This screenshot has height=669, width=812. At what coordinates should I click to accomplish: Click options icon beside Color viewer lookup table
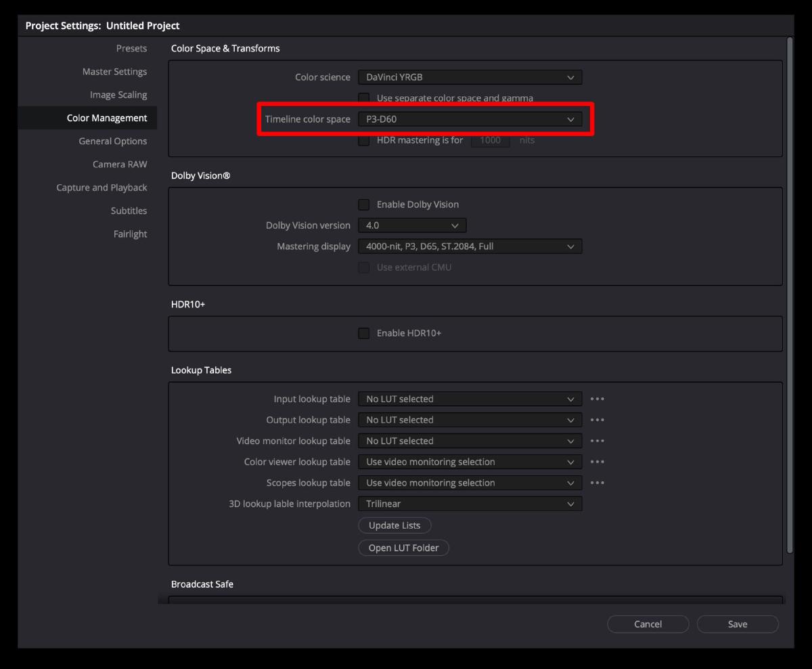pyautogui.click(x=597, y=462)
